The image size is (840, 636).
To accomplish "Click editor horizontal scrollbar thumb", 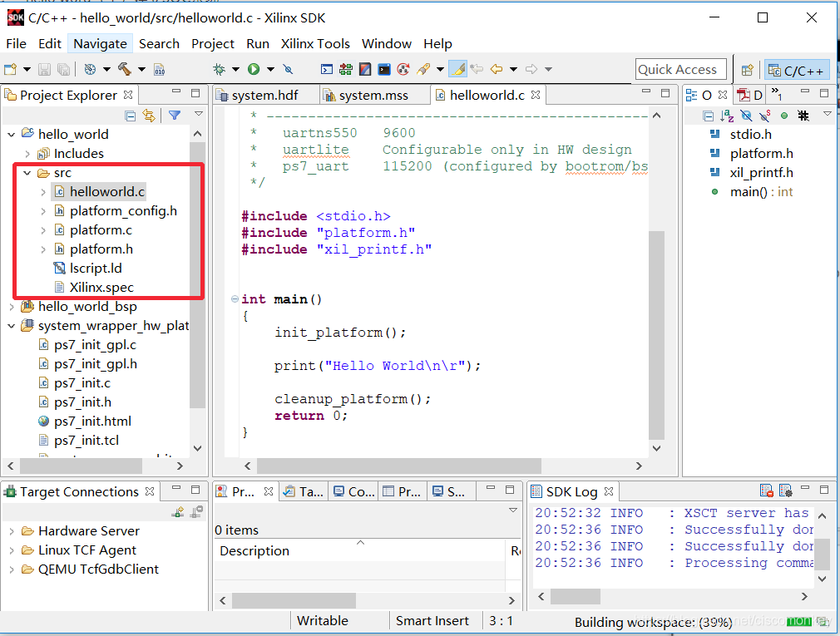I will 398,466.
